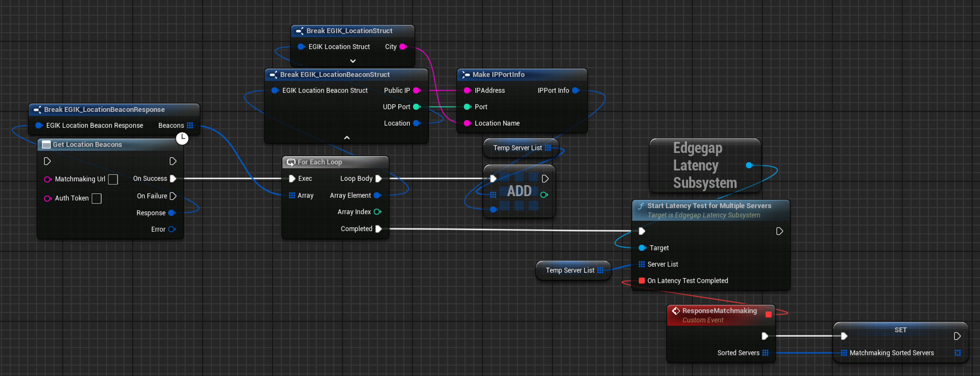The width and height of the screenshot is (980, 376).
Task: Click the EGIK Location Beacon Struct input pin
Action: [275, 90]
